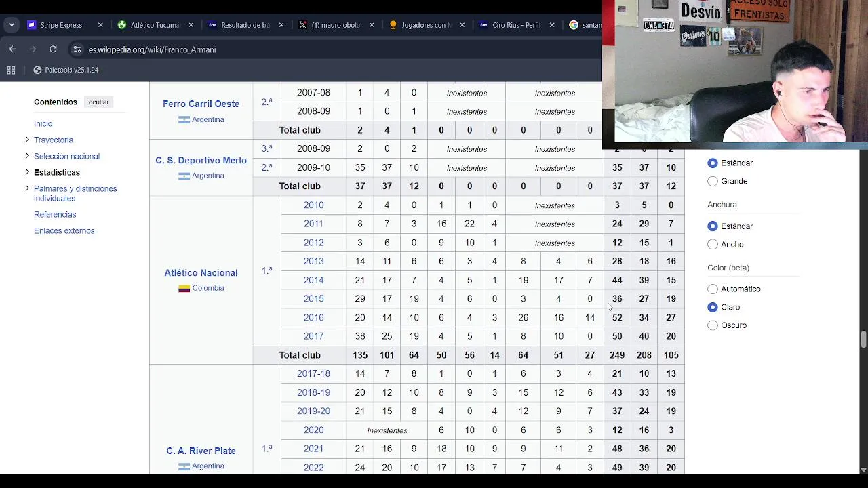This screenshot has width=868, height=488.
Task: Select the Ancho width option
Action: [713, 244]
